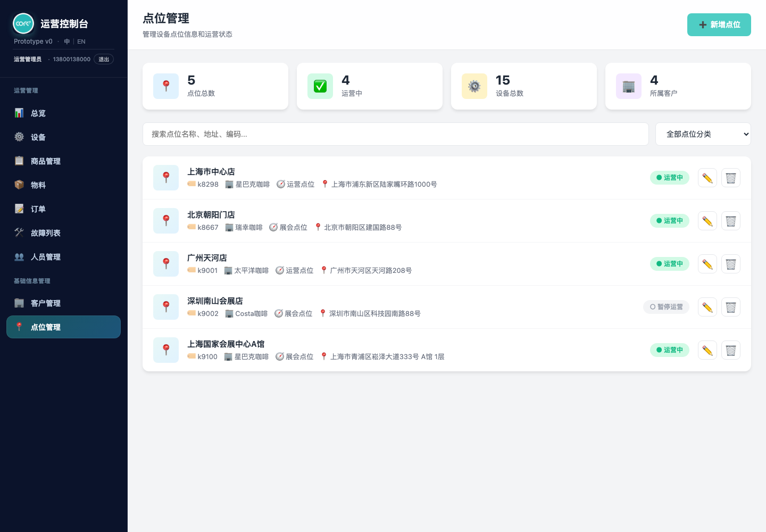Open the 全部点位分类 dropdown
766x532 pixels.
(x=703, y=134)
